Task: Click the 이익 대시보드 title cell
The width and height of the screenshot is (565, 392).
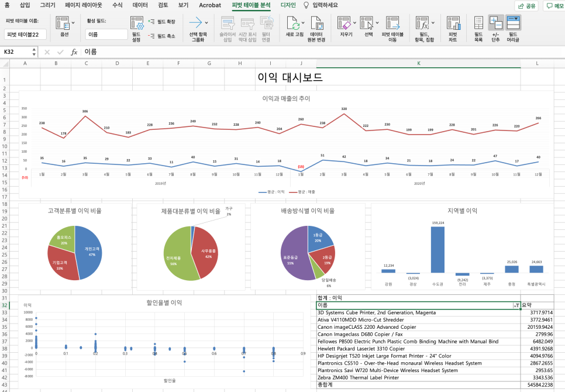Action: [290, 77]
